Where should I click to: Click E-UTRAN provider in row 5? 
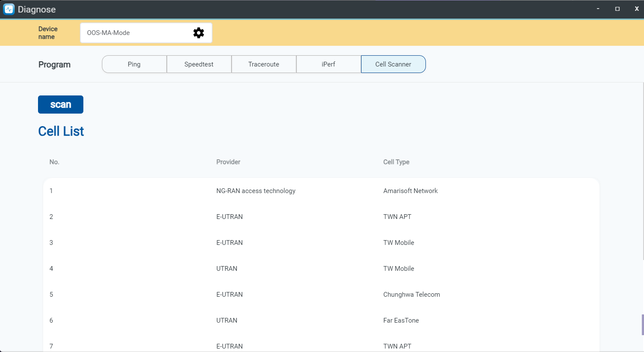229,295
